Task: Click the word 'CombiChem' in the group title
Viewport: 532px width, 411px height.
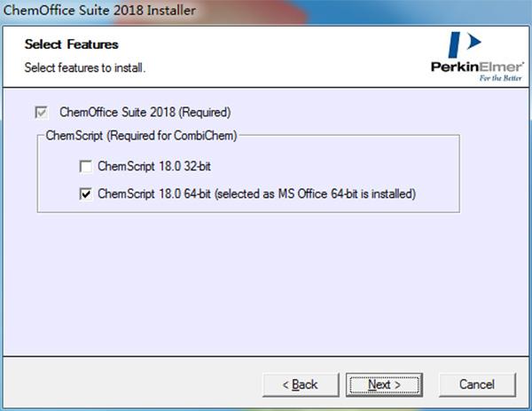Action: tap(204, 136)
